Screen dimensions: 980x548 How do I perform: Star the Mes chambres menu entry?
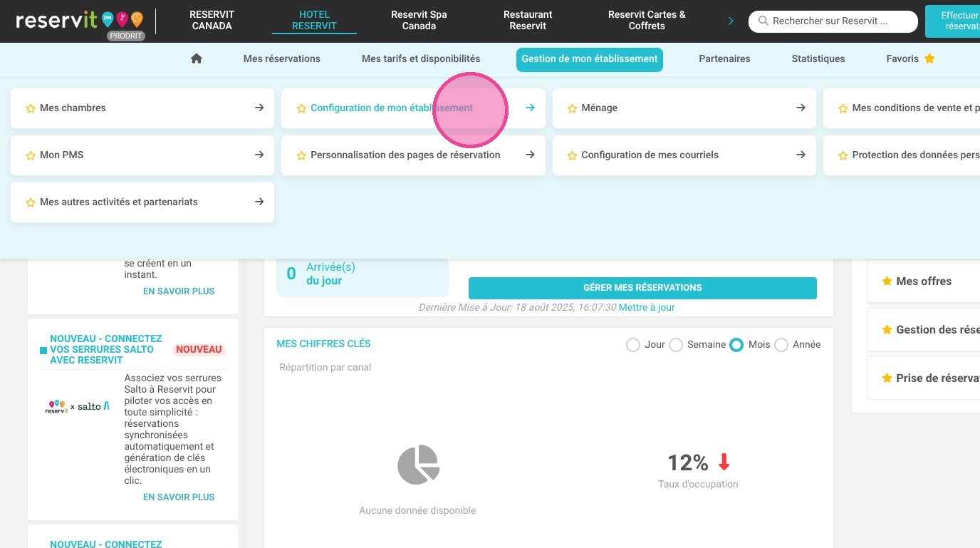coord(31,108)
